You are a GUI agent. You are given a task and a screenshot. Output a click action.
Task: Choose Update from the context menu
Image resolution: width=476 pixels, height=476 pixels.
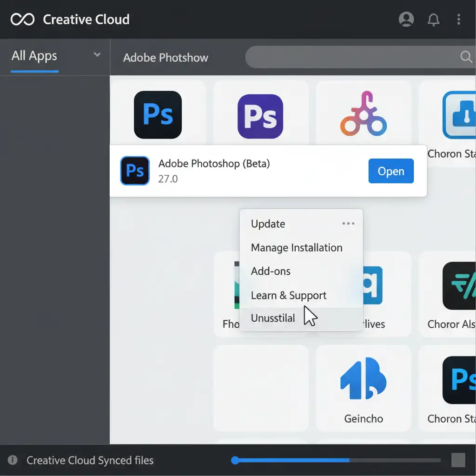tap(268, 224)
